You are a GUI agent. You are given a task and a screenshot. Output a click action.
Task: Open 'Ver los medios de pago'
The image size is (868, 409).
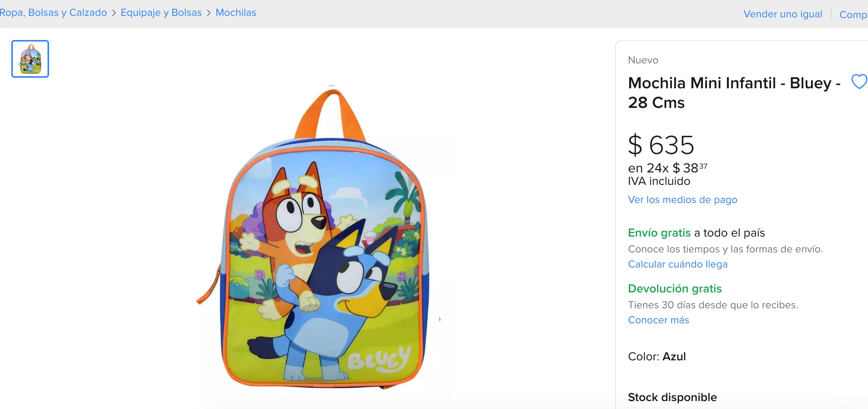click(x=682, y=200)
